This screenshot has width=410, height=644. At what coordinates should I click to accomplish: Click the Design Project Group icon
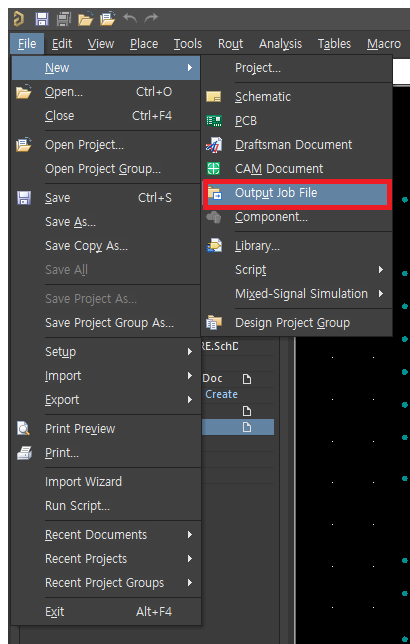(x=214, y=323)
